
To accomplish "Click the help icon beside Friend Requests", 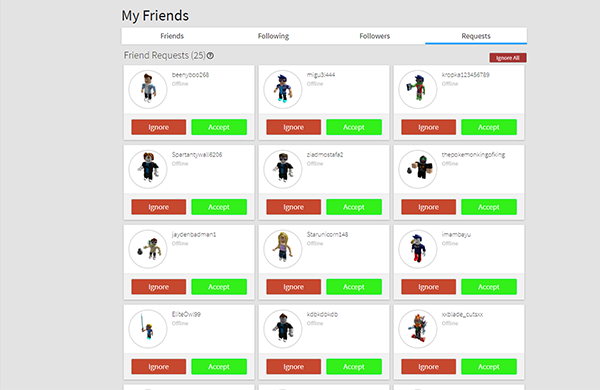I will pyautogui.click(x=210, y=56).
